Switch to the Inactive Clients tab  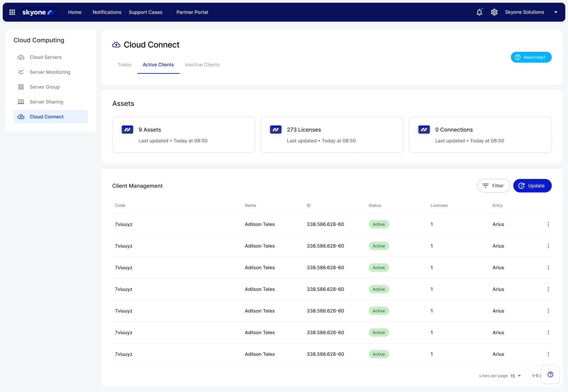[202, 65]
